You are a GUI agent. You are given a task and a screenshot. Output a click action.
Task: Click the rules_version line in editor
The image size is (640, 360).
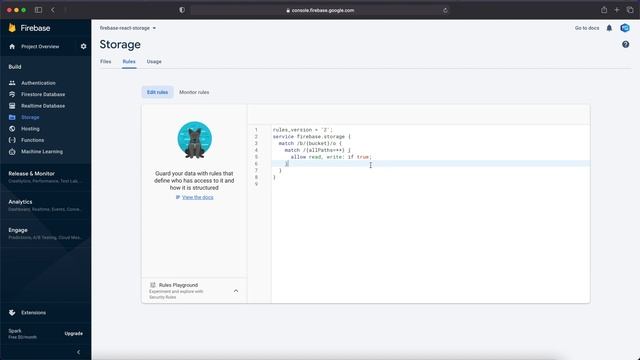coord(302,130)
